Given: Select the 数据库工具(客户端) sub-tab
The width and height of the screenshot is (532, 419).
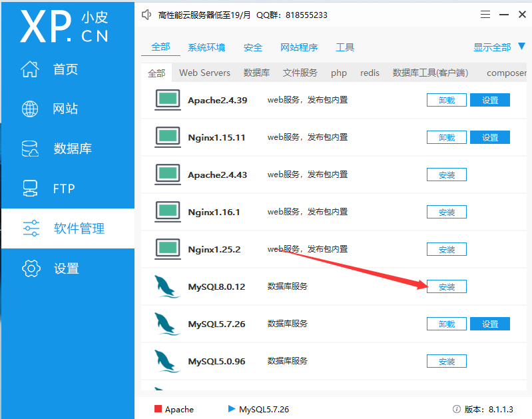Looking at the screenshot, I should [x=430, y=73].
